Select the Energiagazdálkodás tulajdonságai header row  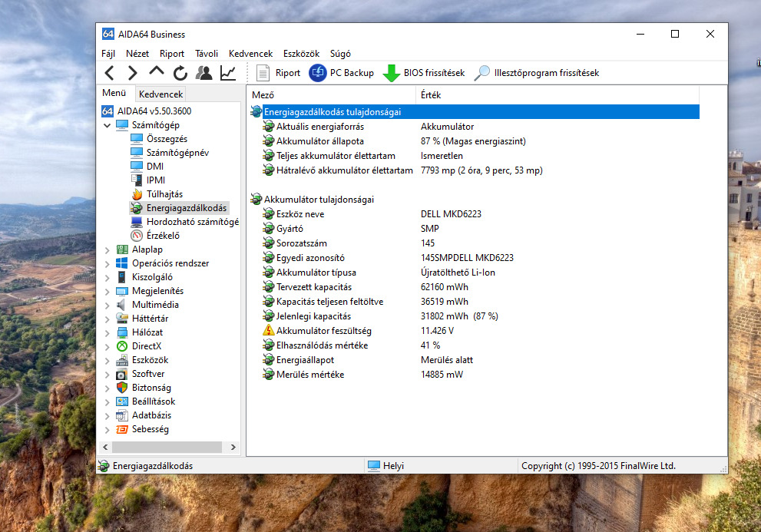coord(475,112)
